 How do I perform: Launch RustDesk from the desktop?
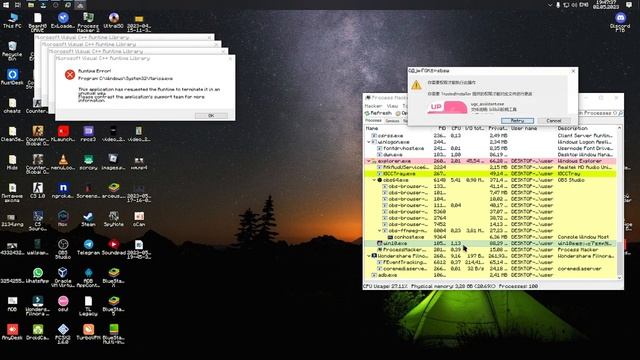click(12, 77)
